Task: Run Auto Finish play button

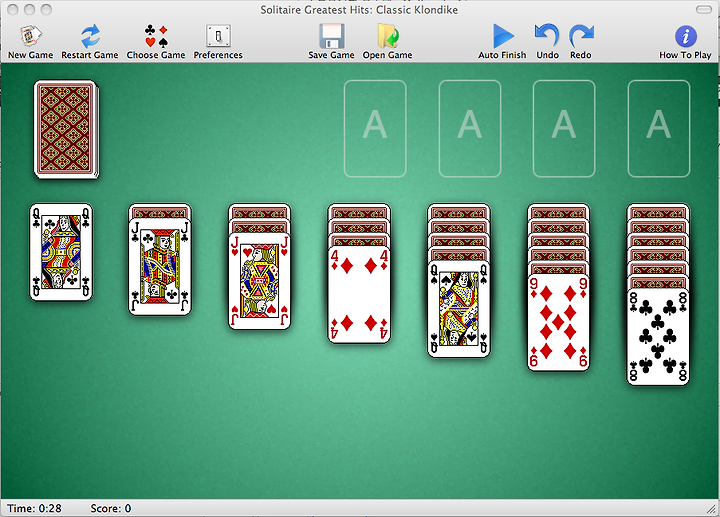Action: click(503, 36)
